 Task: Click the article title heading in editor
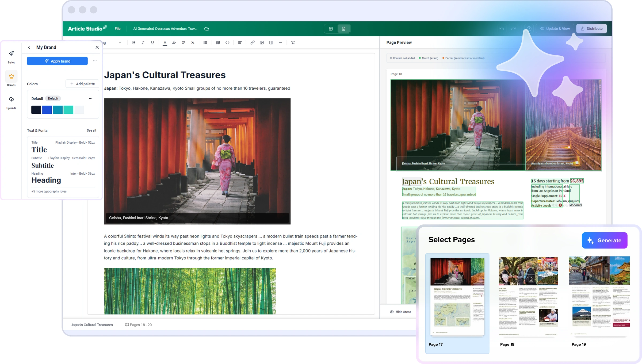click(x=165, y=75)
